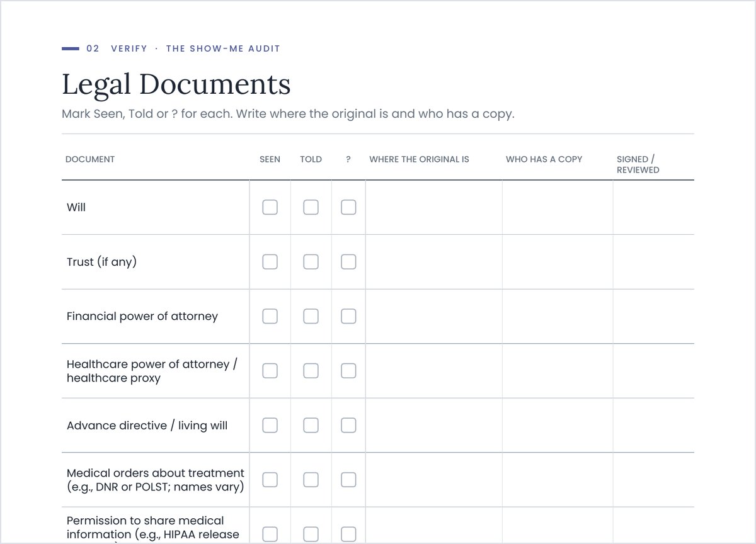Image resolution: width=756 pixels, height=544 pixels.
Task: Click original location cell for Financial power of attorney
Action: [434, 317]
